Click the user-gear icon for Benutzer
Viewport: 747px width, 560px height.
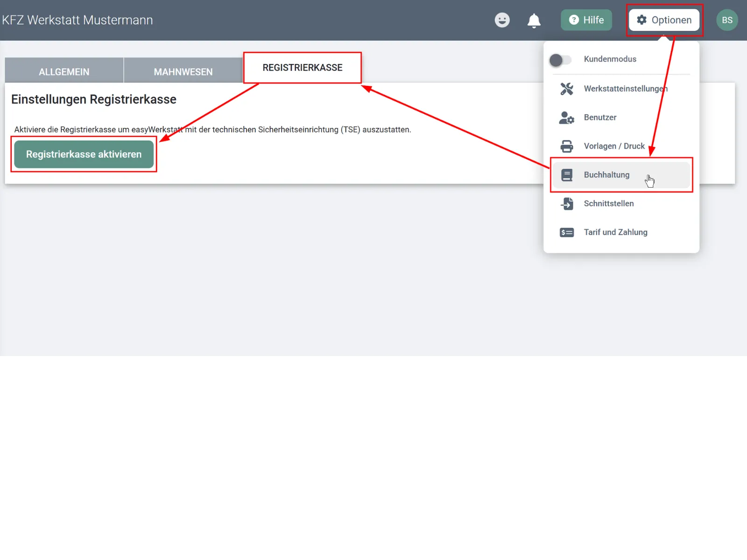[x=566, y=118]
